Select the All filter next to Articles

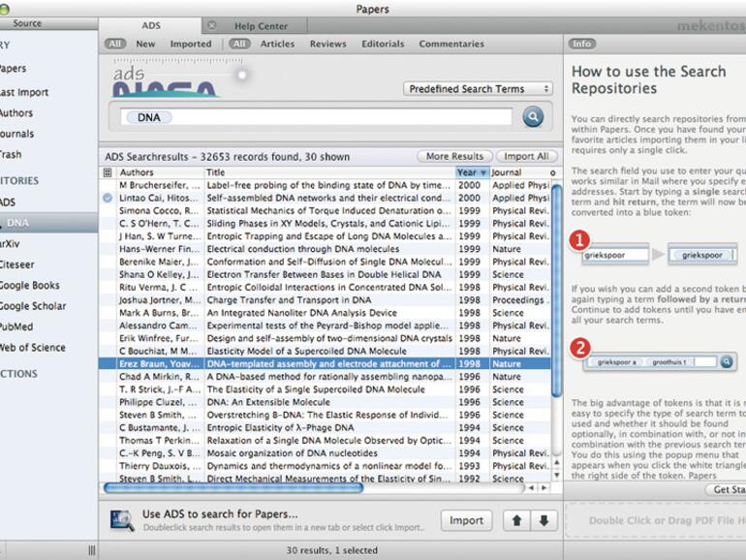click(x=239, y=44)
